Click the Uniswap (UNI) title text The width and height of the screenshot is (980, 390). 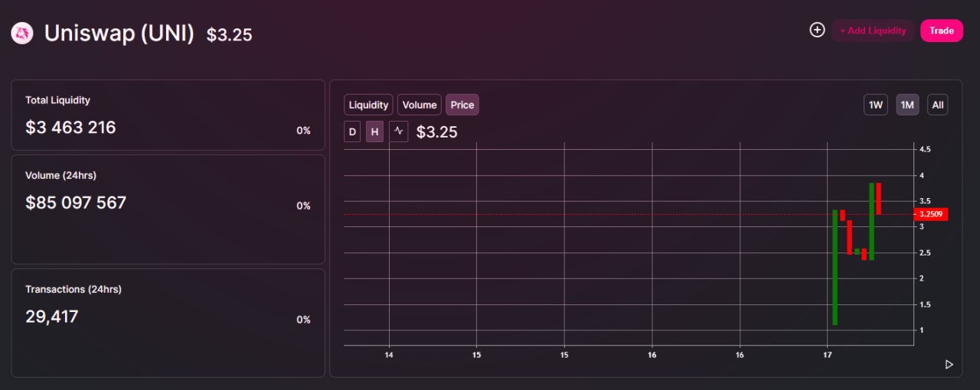pyautogui.click(x=119, y=34)
